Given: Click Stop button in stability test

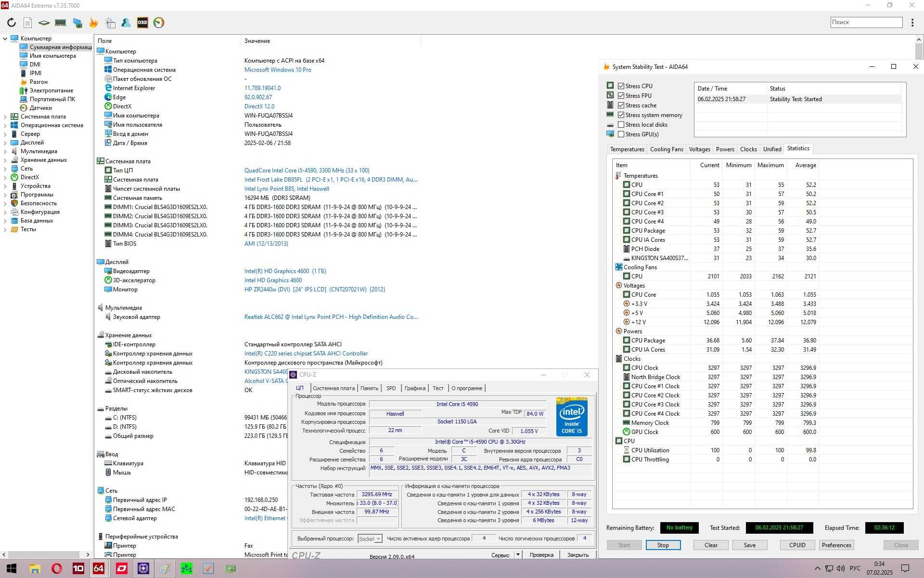Looking at the screenshot, I should click(x=663, y=545).
